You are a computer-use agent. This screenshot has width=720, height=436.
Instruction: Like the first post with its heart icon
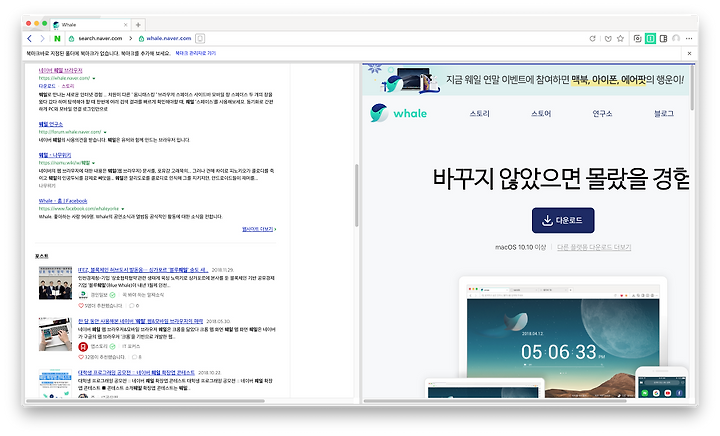coord(81,306)
